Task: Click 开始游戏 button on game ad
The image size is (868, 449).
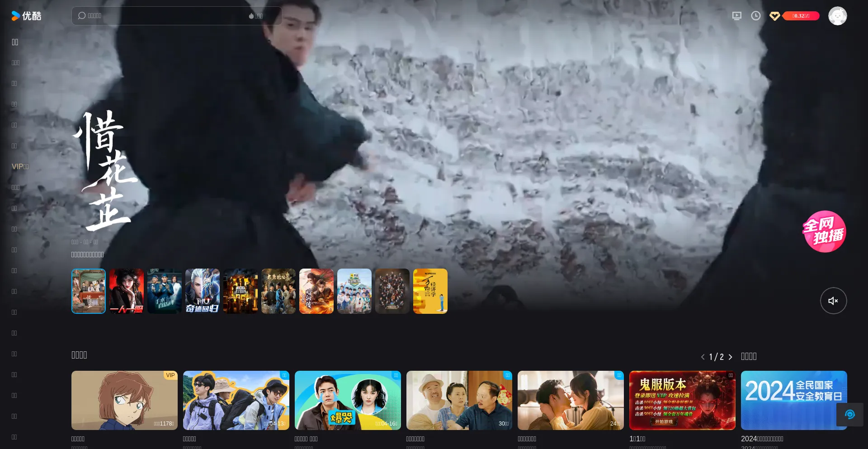Action: tap(664, 422)
